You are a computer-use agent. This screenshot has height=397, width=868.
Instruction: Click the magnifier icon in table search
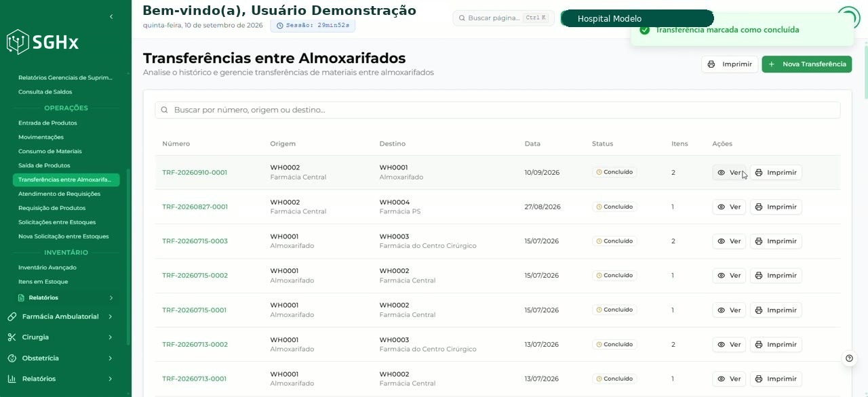165,110
